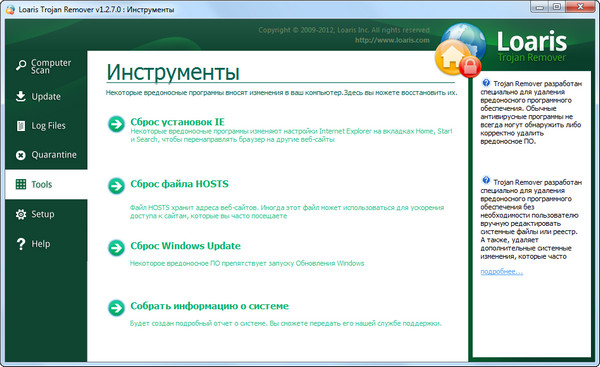Screen dimensions: 600x367
Task: Select the Tools sidebar item
Action: pos(46,184)
